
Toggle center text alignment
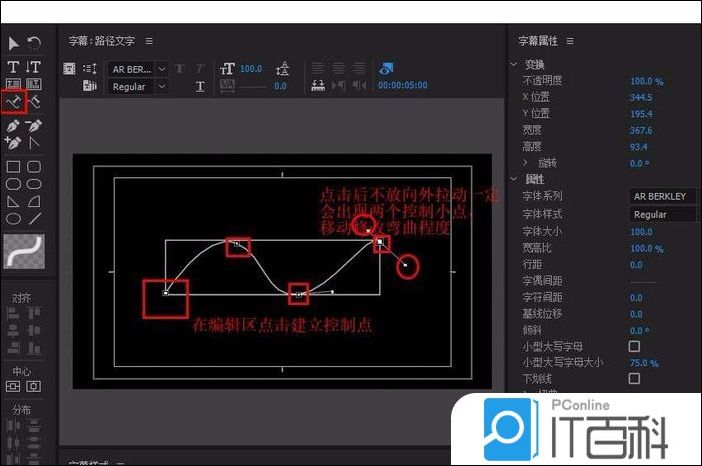click(338, 68)
